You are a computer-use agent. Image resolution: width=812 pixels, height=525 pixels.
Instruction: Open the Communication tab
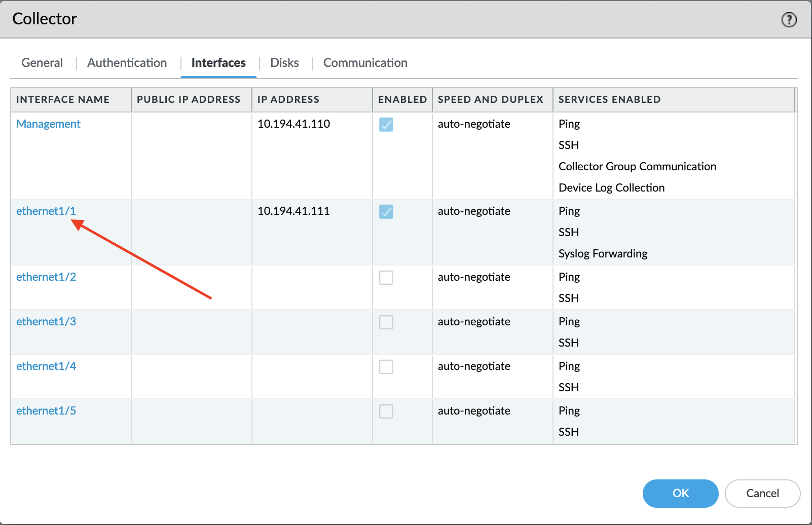[x=365, y=62]
